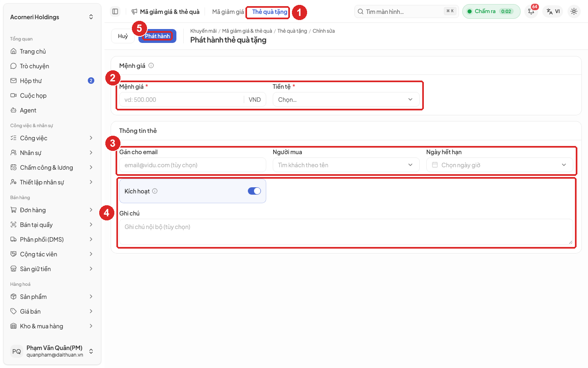Open Kho & mua hàng menu item
Viewport: 588px width, 368px height.
(x=52, y=326)
